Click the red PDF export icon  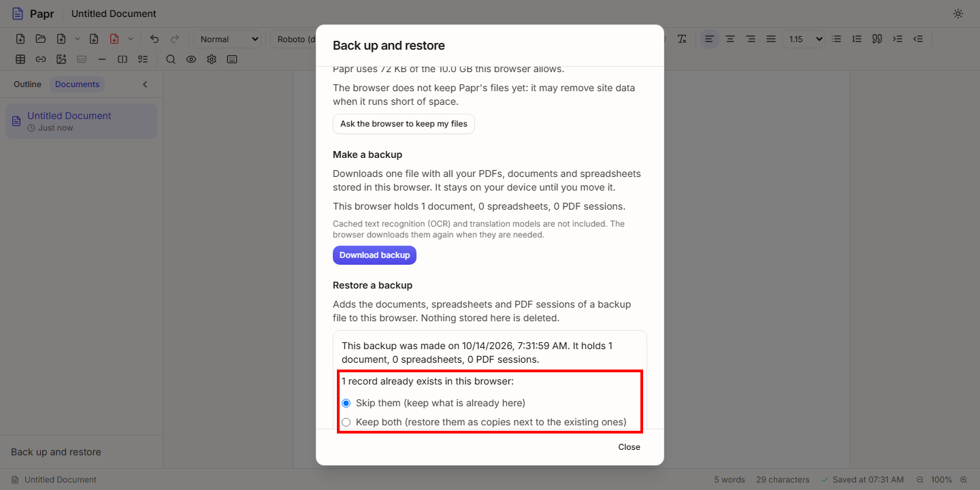(x=114, y=39)
